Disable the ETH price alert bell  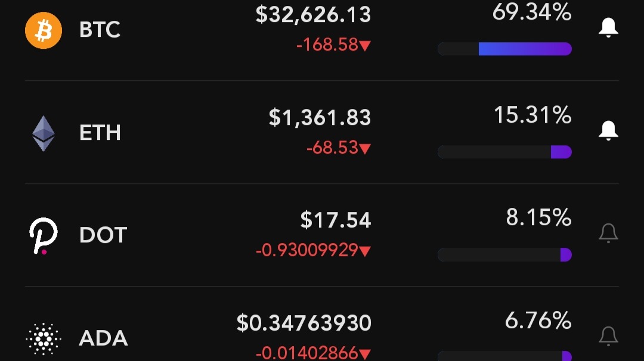pos(608,130)
